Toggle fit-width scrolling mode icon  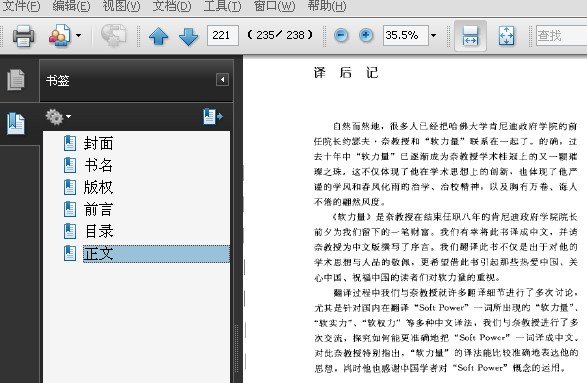pos(470,36)
